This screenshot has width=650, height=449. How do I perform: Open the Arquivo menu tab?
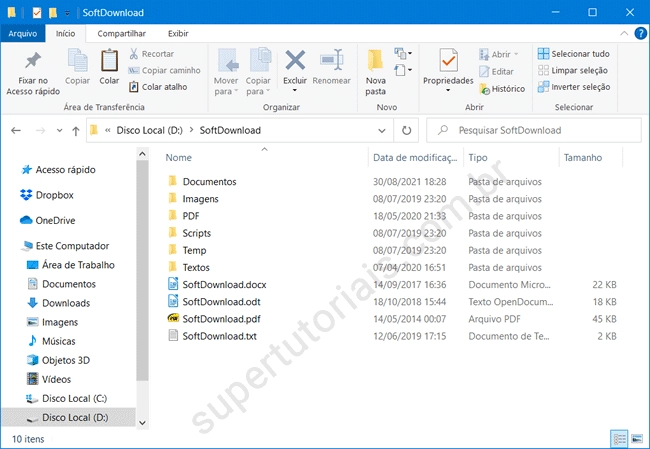(22, 34)
